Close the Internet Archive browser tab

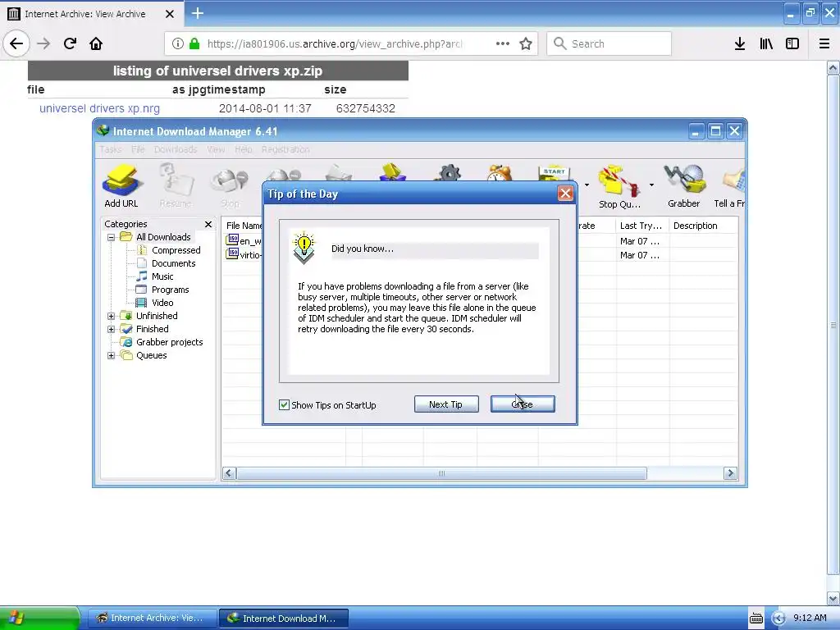coord(169,14)
